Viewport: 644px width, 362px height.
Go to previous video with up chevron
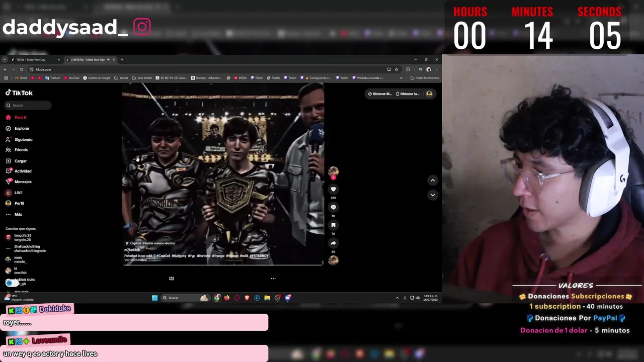(x=433, y=180)
